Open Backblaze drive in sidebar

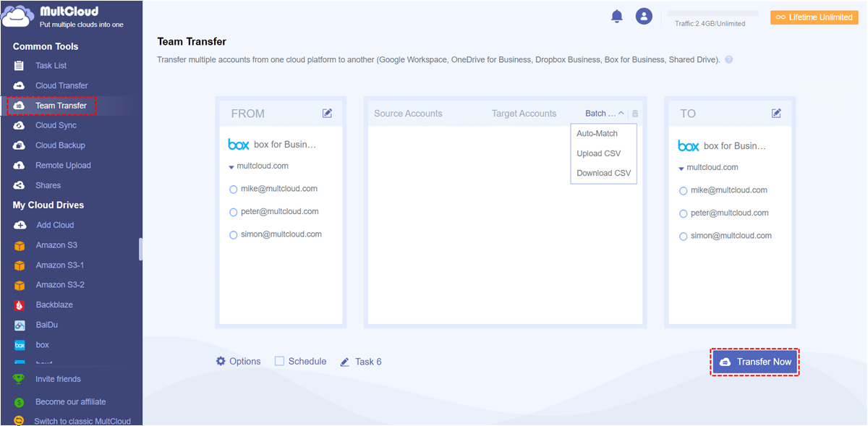[x=54, y=304]
